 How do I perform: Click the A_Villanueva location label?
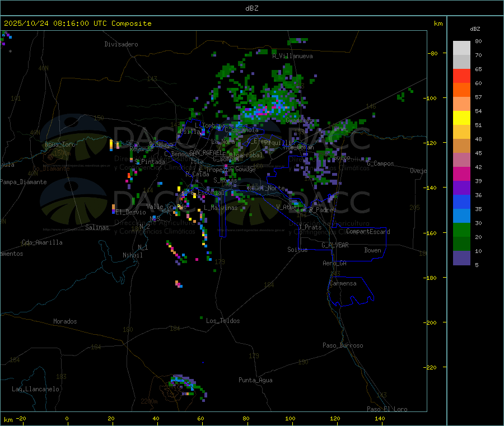pos(292,56)
